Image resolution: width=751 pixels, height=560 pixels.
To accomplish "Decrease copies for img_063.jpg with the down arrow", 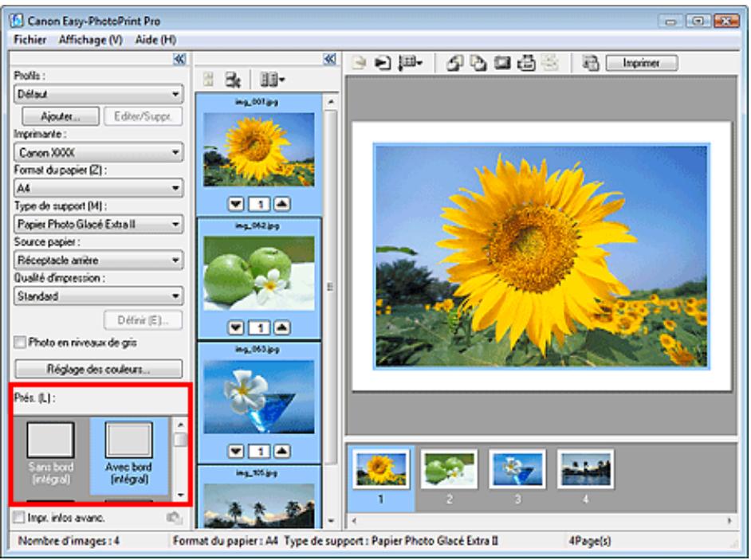I will click(x=236, y=452).
